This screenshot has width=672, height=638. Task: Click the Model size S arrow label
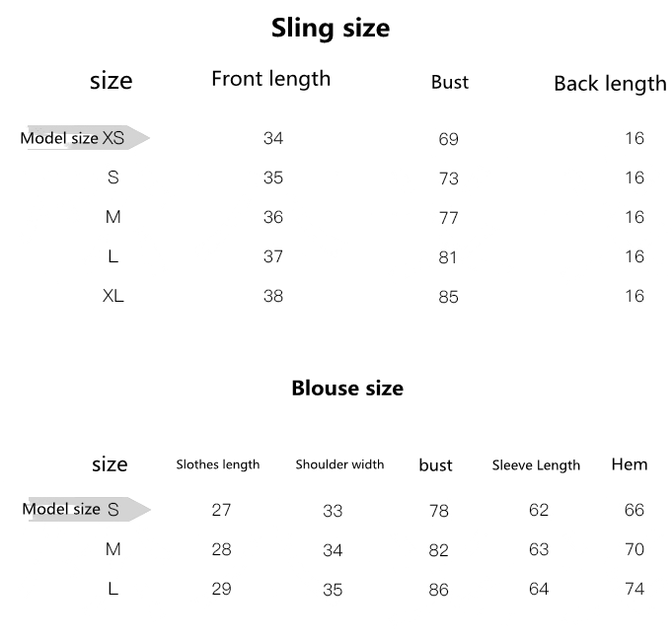(x=84, y=509)
